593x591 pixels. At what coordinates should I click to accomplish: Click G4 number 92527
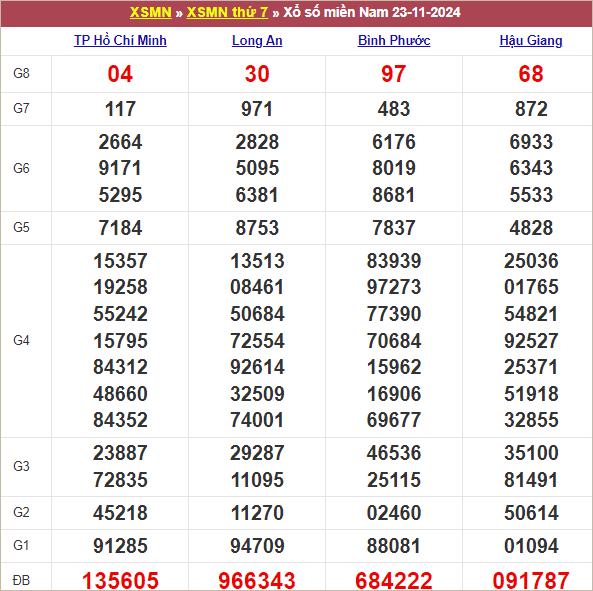click(531, 341)
